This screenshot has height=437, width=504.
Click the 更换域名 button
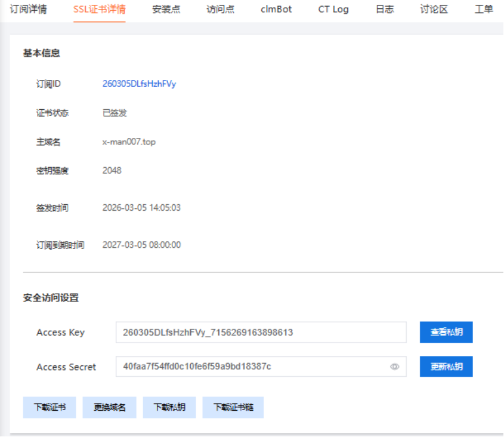(109, 407)
